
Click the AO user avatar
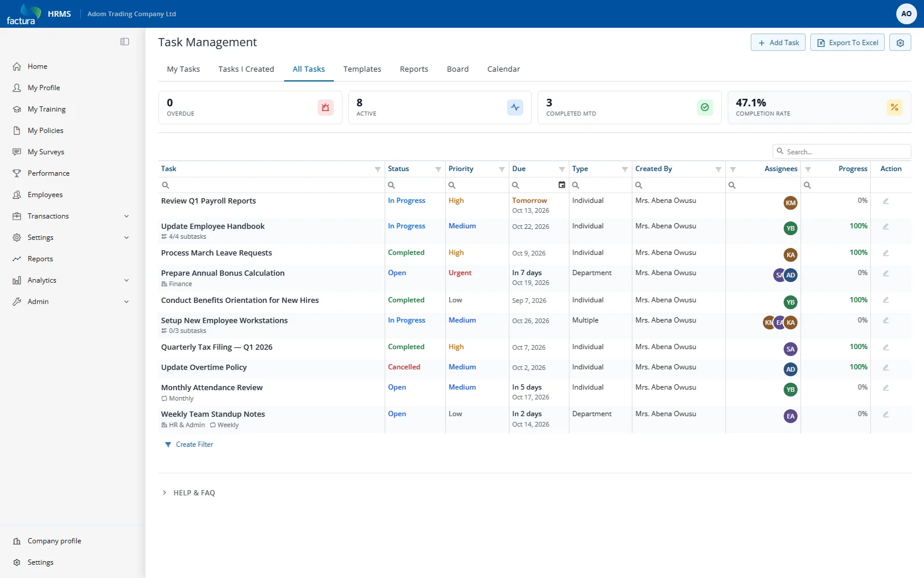pos(906,14)
